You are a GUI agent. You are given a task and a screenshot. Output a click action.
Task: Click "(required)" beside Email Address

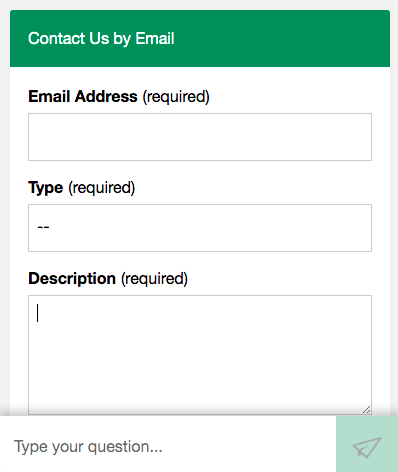point(176,97)
